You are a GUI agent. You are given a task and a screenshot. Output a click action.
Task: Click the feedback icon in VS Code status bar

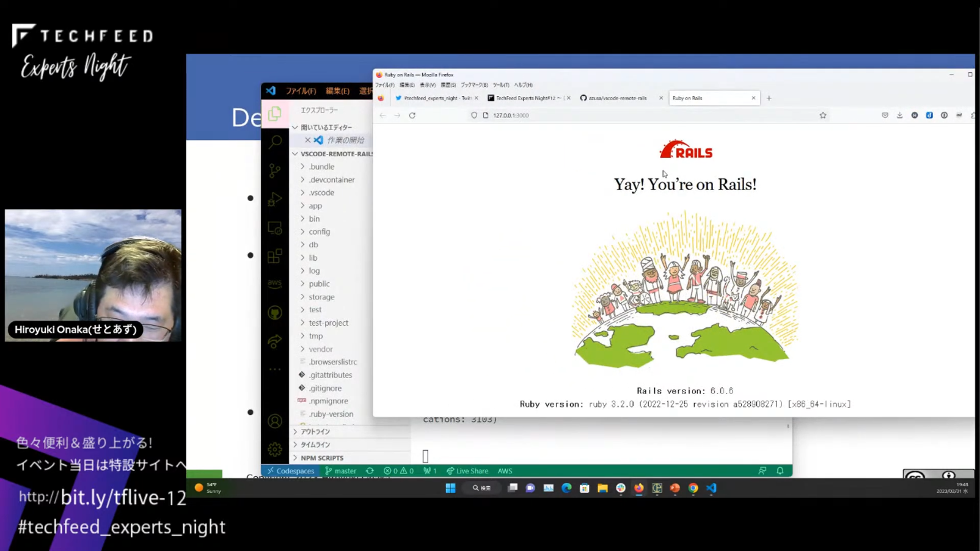762,471
